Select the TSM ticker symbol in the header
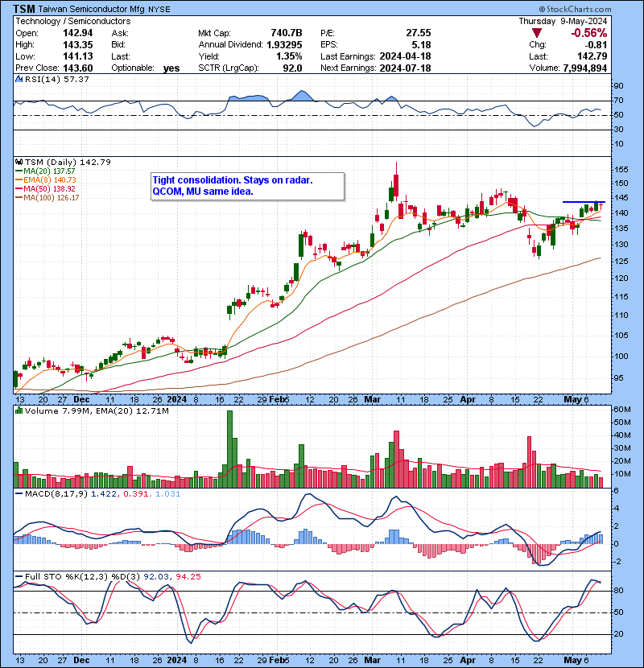This screenshot has width=644, height=668. (24, 9)
